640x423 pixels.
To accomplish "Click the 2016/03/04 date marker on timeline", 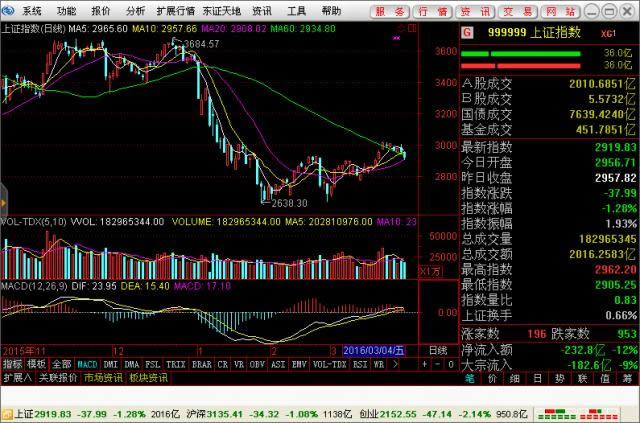I will pyautogui.click(x=369, y=350).
